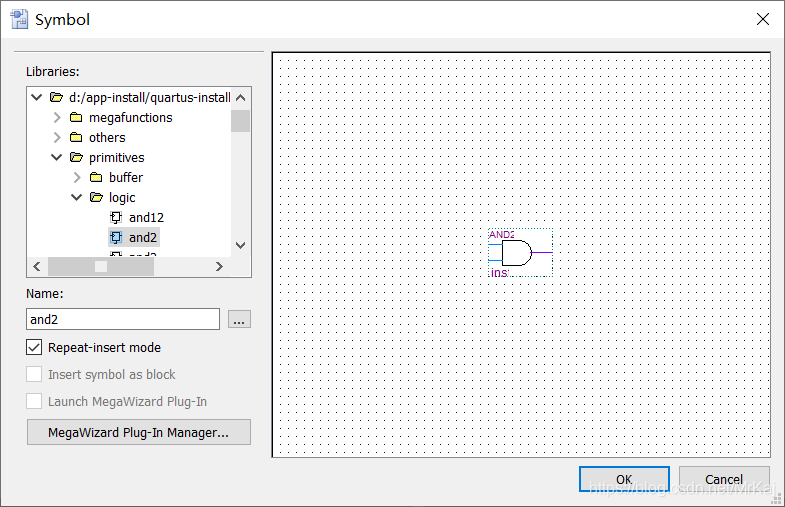The width and height of the screenshot is (785, 507).
Task: Click the logic open folder icon
Action: (96, 198)
